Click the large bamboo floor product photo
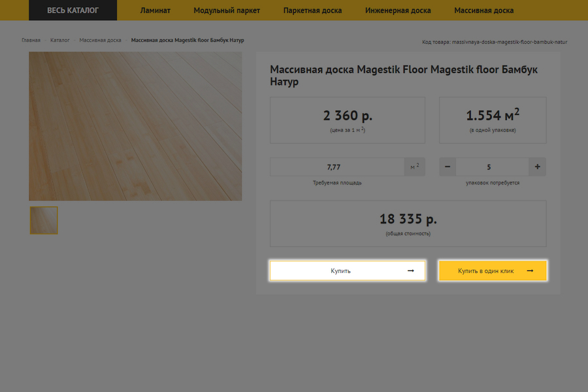This screenshot has height=392, width=588. tap(135, 126)
